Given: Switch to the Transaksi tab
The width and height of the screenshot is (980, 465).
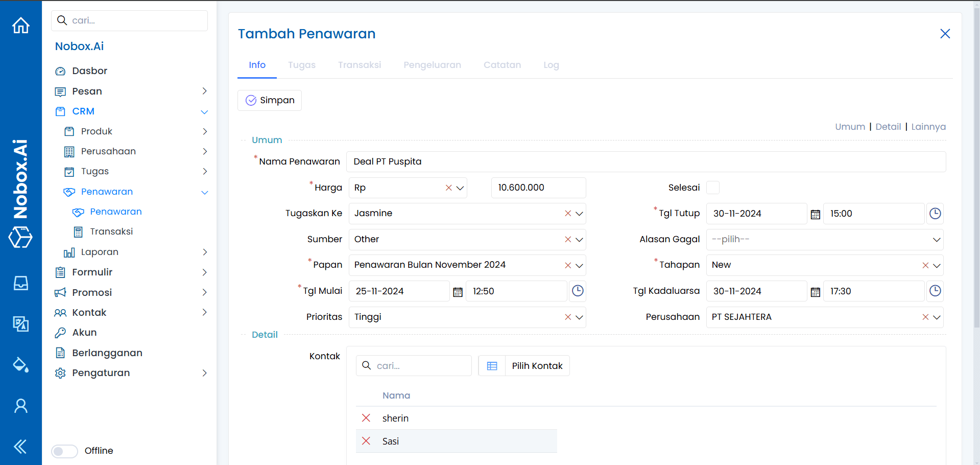Looking at the screenshot, I should click(x=360, y=65).
